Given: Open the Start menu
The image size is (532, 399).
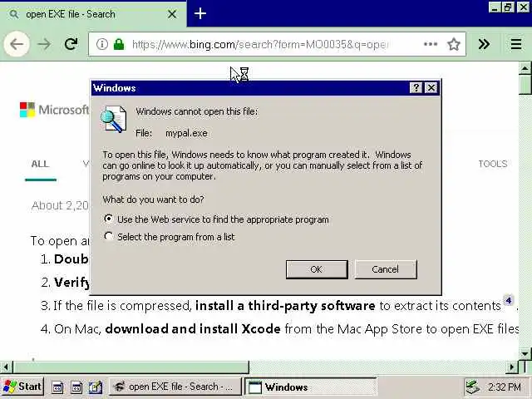Looking at the screenshot, I should (22, 387).
